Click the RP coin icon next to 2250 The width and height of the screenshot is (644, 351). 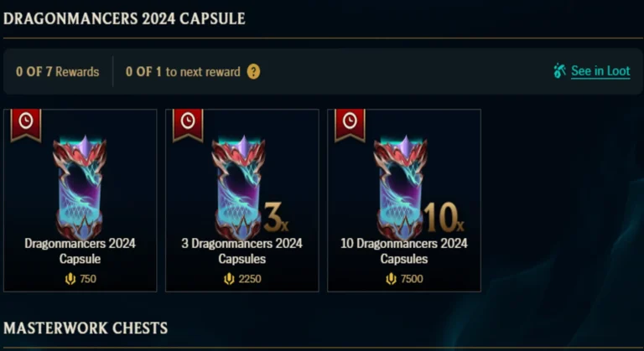(x=229, y=279)
